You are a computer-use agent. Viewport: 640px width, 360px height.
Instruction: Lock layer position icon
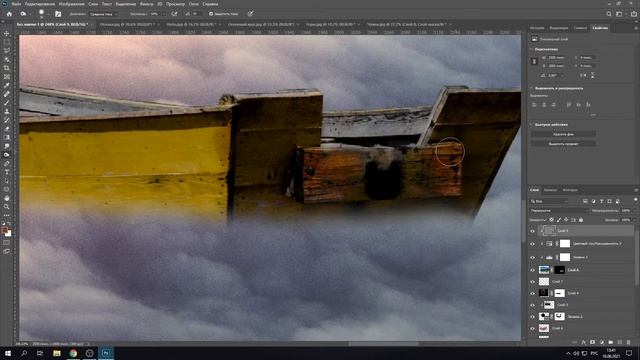[566, 220]
